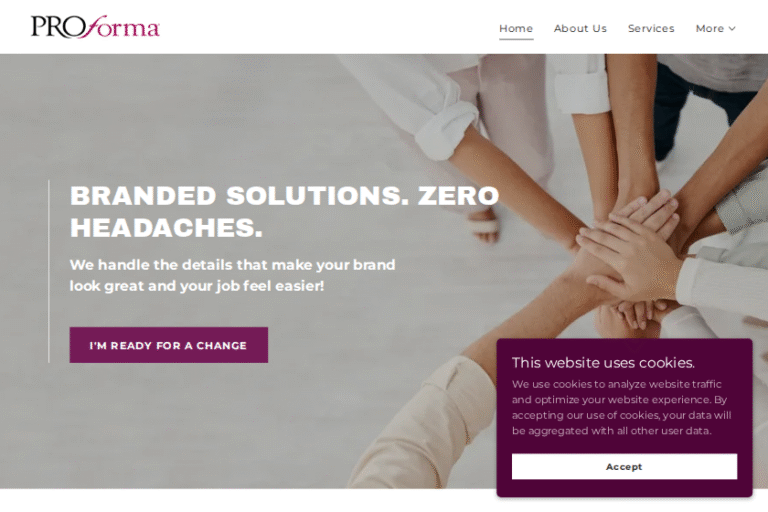Click the 'We handle the details' subheading
The height and width of the screenshot is (512, 768).
click(232, 275)
